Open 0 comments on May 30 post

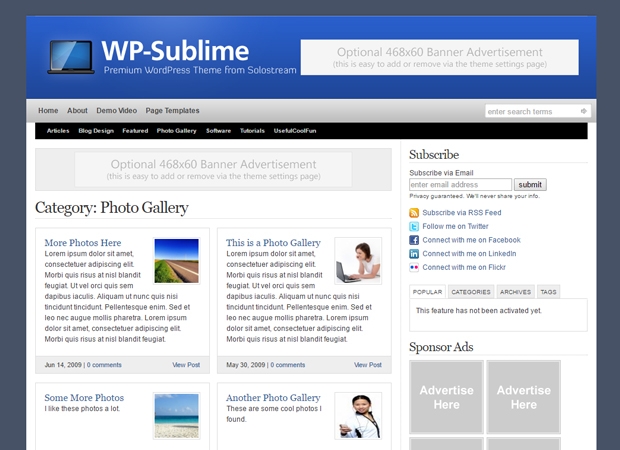pos(288,365)
